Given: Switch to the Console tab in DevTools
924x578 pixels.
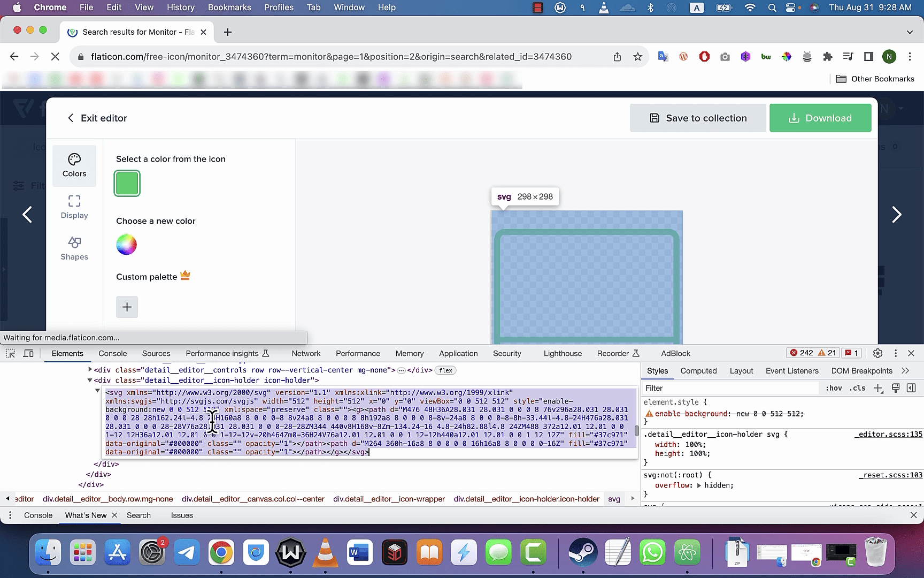Looking at the screenshot, I should click(x=112, y=353).
